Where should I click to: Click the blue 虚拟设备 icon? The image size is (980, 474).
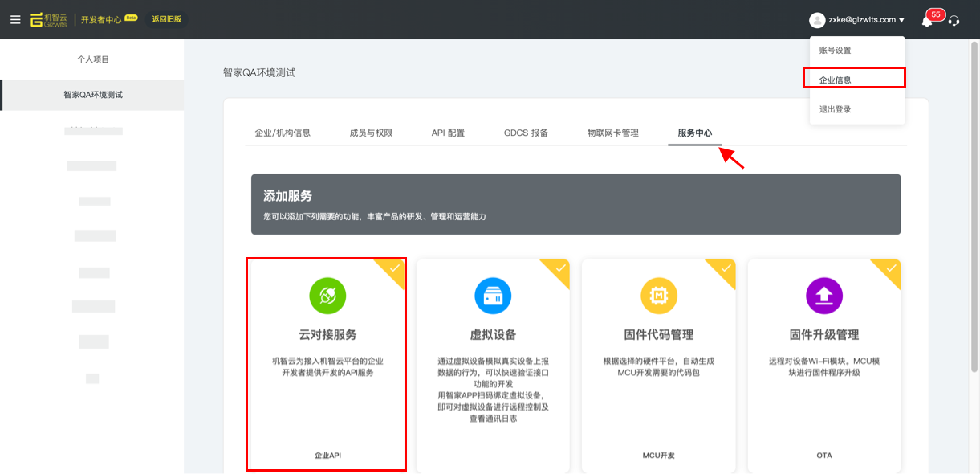(493, 296)
